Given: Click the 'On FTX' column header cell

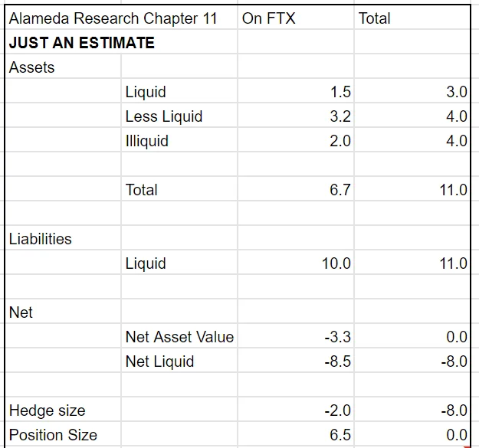Looking at the screenshot, I should 268,18.
